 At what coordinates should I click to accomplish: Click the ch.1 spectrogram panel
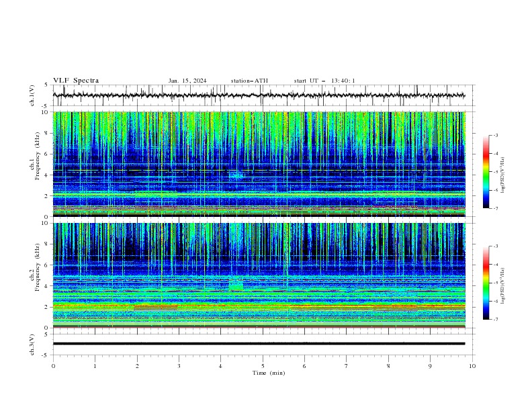pyautogui.click(x=259, y=164)
